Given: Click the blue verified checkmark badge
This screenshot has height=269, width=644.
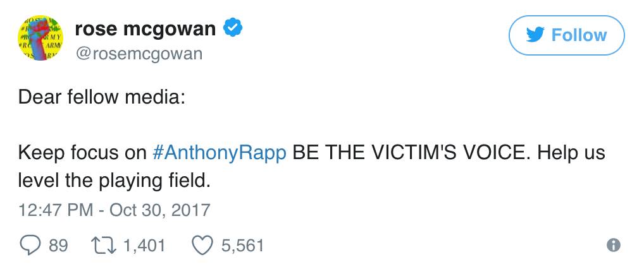Looking at the screenshot, I should [233, 28].
